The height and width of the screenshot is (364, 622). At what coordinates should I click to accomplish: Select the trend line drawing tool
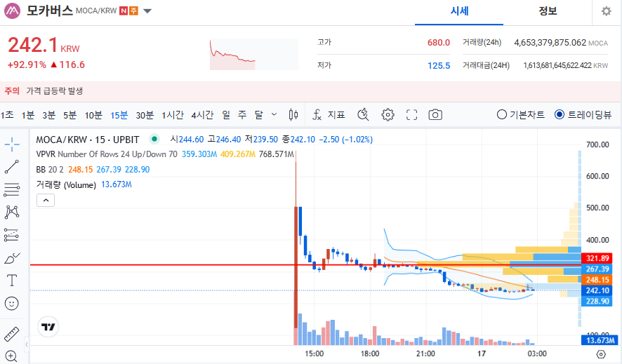tap(12, 167)
